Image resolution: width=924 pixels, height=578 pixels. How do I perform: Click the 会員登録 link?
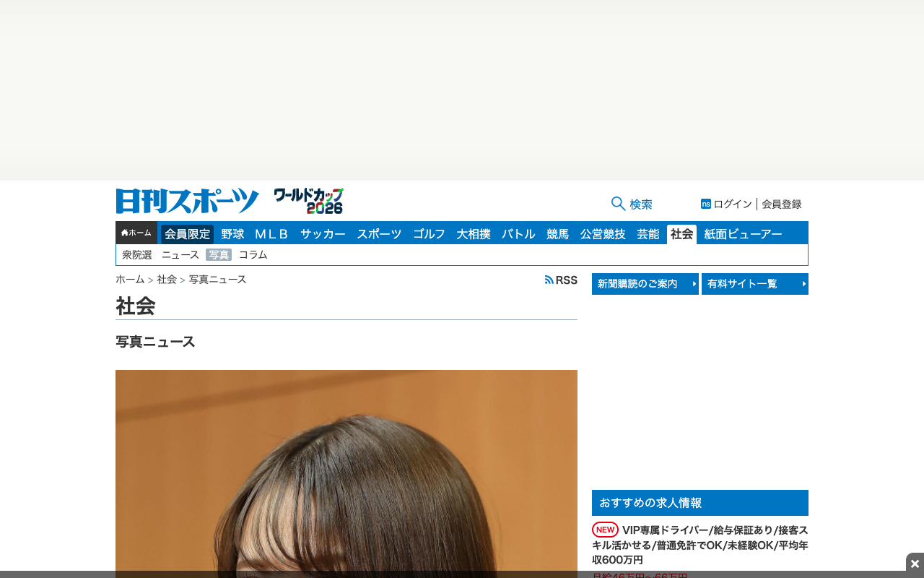click(x=782, y=204)
